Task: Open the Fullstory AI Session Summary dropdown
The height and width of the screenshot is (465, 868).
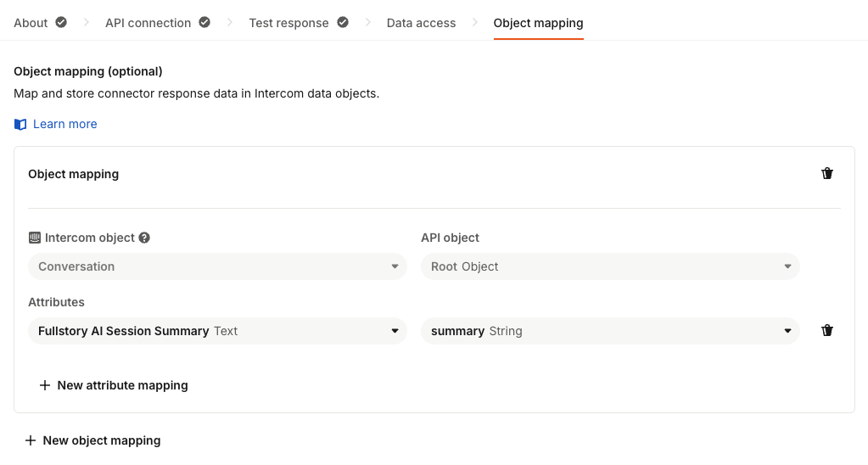Action: 217,331
